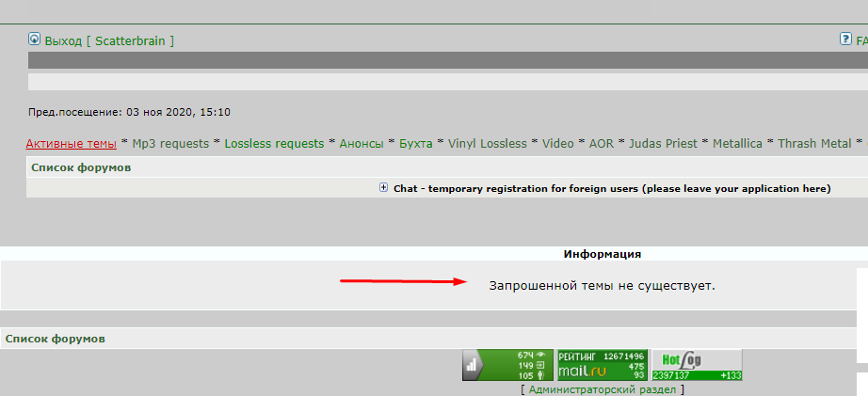Open the Бухта link
Image resolution: width=868 pixels, height=396 pixels.
416,144
